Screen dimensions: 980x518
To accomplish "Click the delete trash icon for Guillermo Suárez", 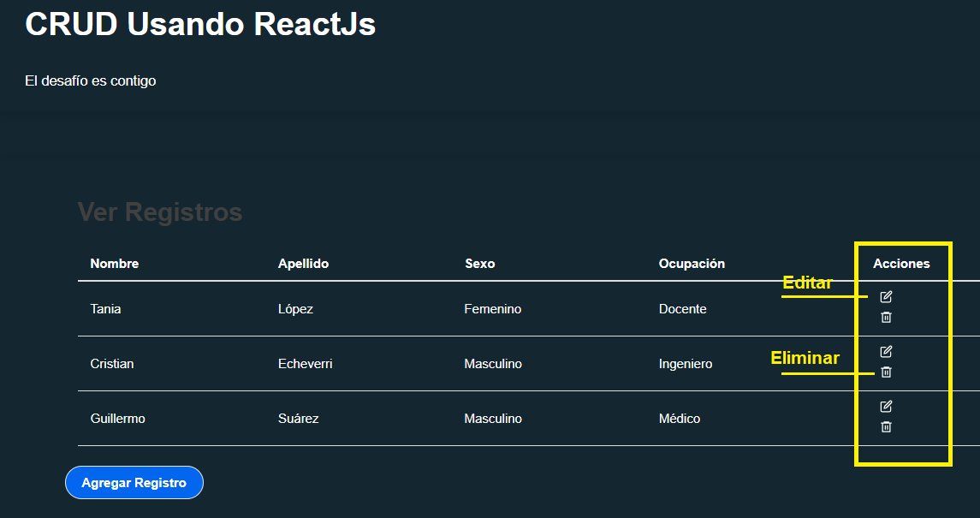I will pos(886,426).
